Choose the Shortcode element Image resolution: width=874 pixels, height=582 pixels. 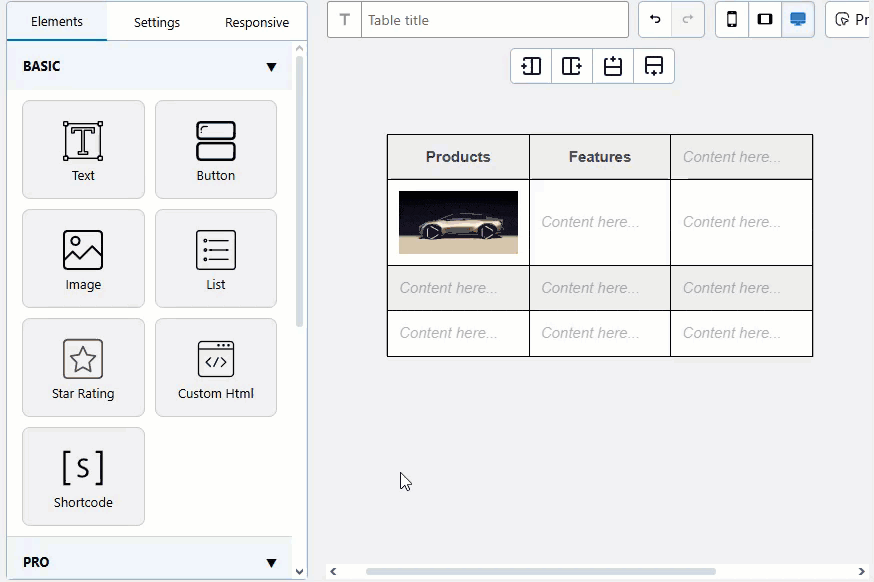[83, 476]
